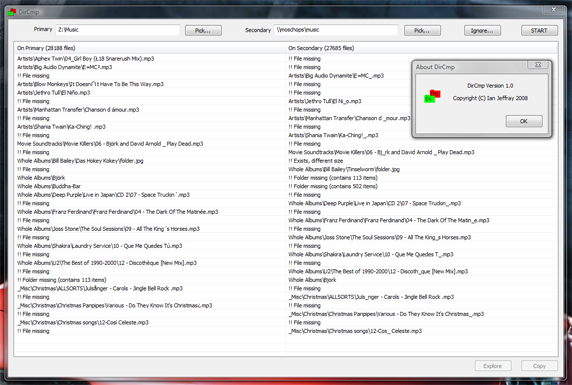The height and width of the screenshot is (385, 572).
Task: Select the secondary Jethro Tull El Ni_o.mp3 entry
Action: 325,101
